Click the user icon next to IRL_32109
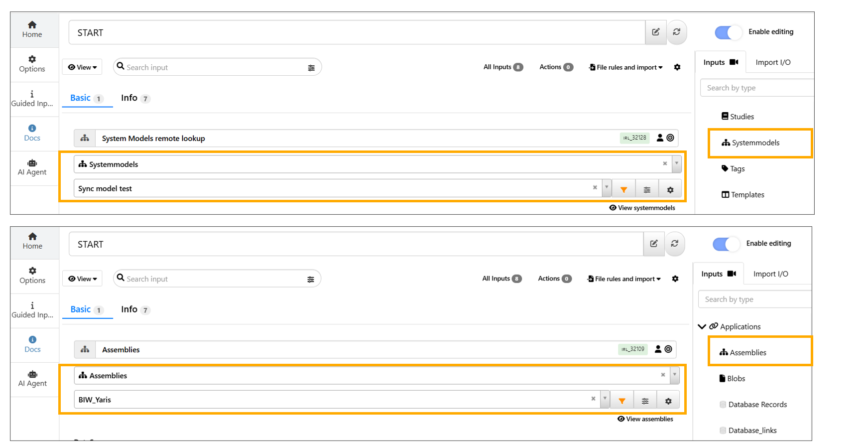 (x=658, y=349)
